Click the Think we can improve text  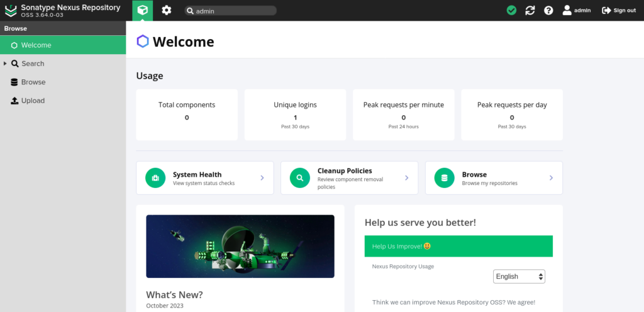click(454, 302)
